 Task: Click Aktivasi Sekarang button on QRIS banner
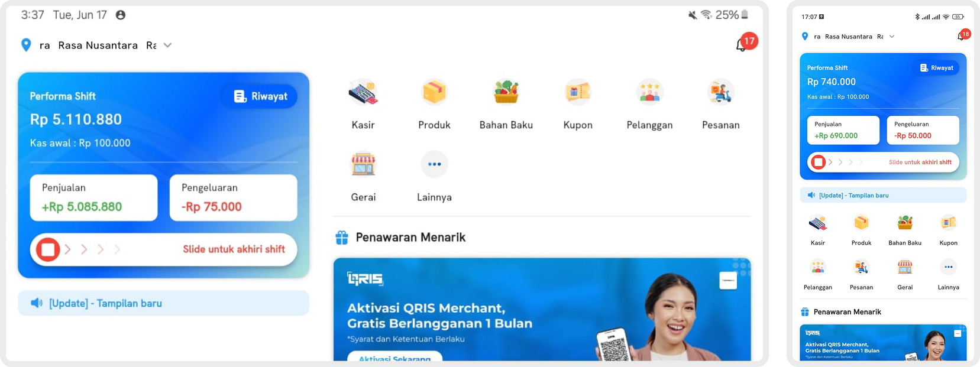394,356
